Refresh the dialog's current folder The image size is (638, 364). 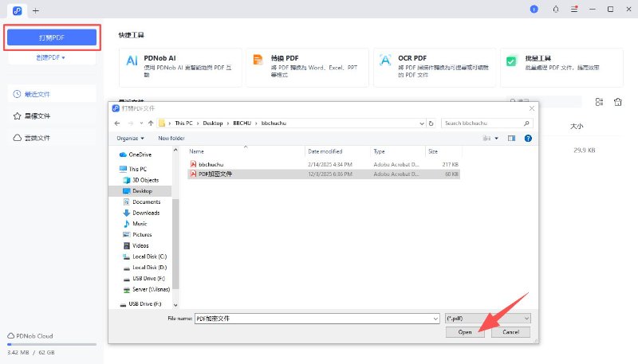tap(431, 123)
